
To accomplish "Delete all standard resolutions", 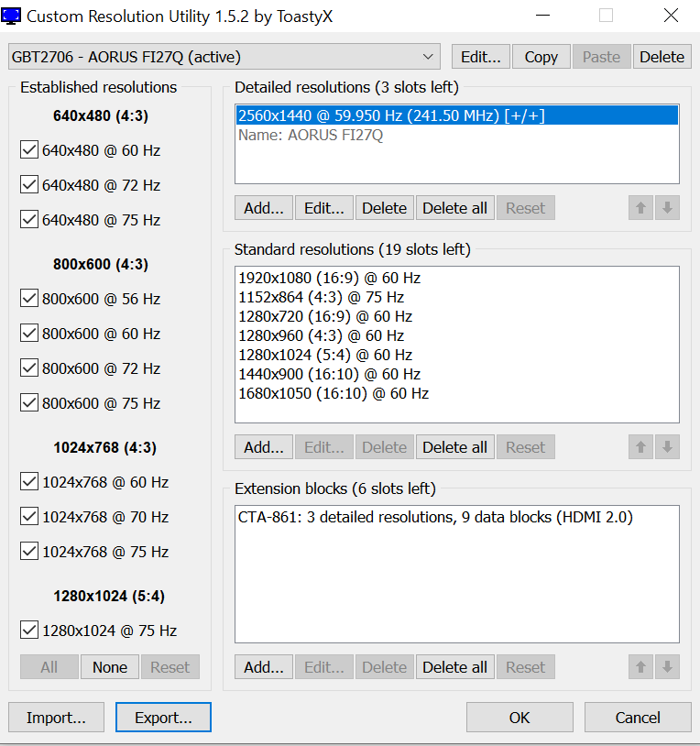I will pyautogui.click(x=455, y=447).
